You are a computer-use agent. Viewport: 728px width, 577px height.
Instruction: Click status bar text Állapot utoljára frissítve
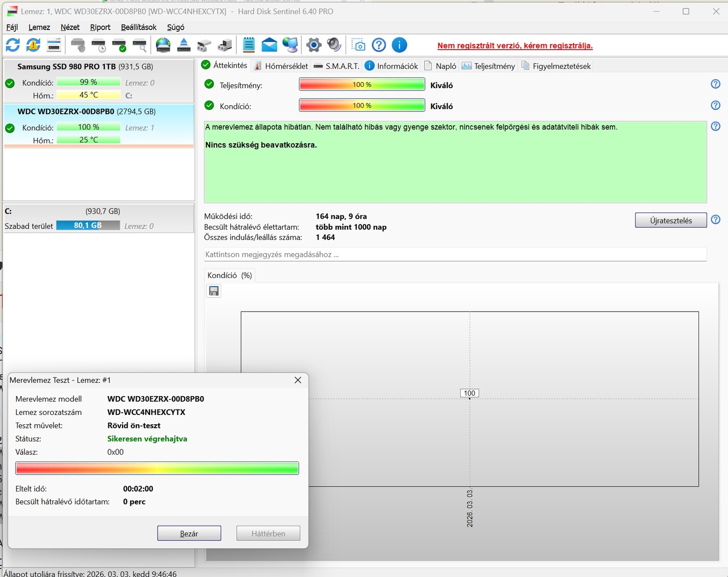(90, 573)
